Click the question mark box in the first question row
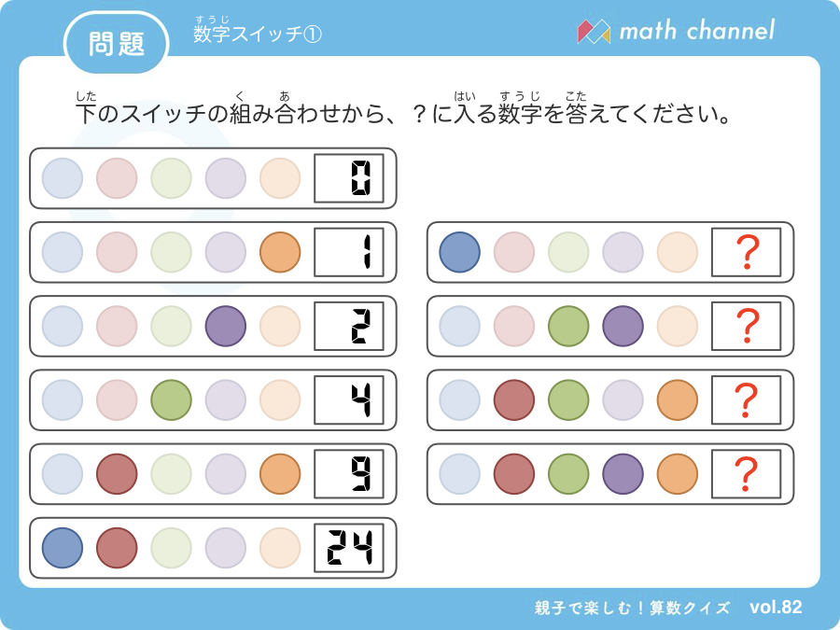Viewport: 840px width, 630px height. coord(747,252)
